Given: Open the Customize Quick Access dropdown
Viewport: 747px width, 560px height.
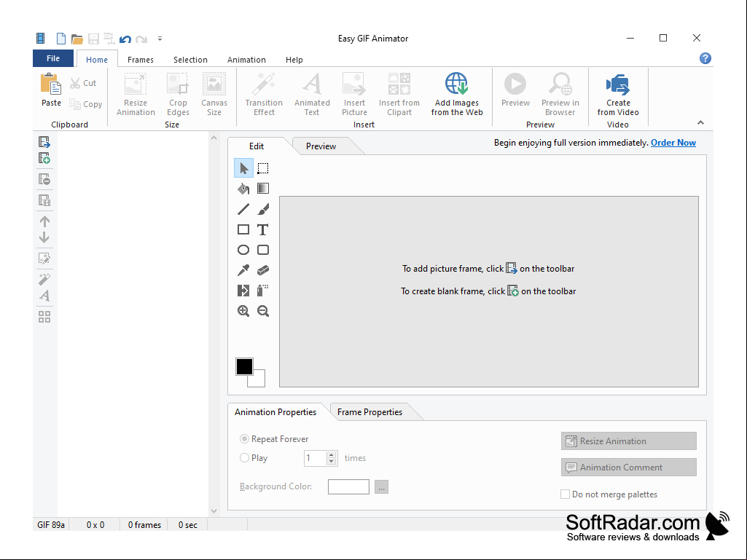Looking at the screenshot, I should click(160, 39).
